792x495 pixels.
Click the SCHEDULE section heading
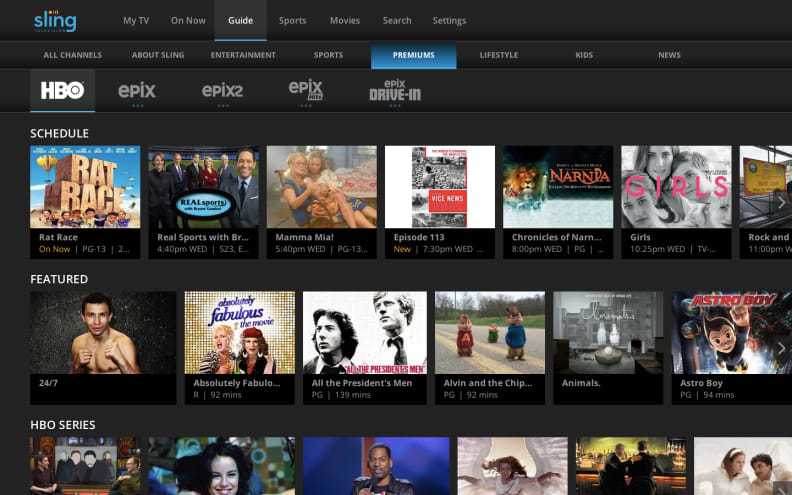tap(60, 133)
